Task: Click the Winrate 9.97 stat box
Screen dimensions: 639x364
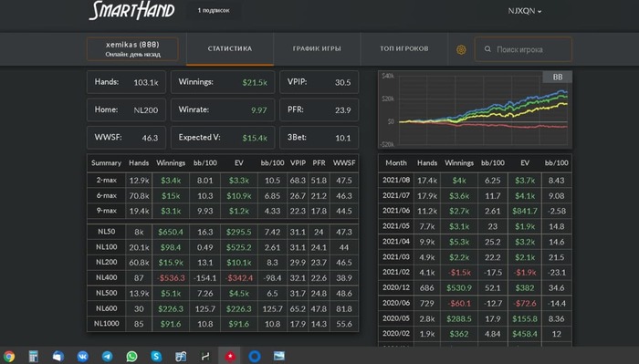Action: [x=223, y=110]
